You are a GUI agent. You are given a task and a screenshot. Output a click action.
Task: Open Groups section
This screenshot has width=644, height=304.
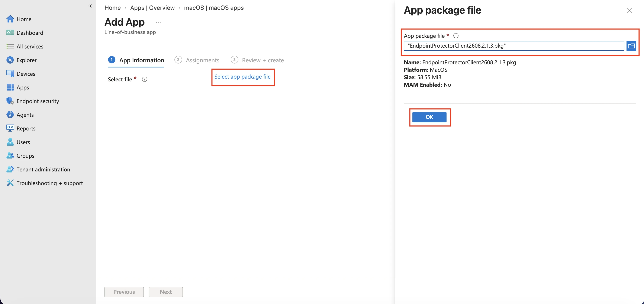coord(20,156)
